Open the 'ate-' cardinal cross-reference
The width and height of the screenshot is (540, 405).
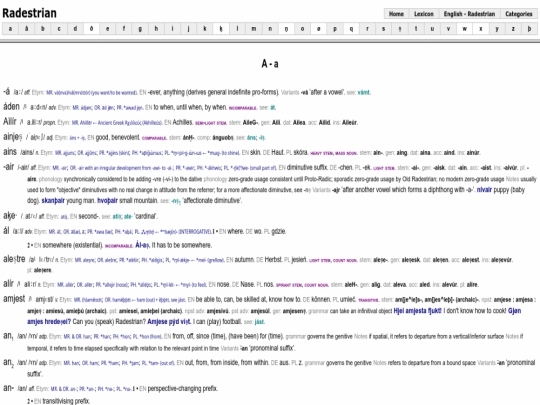[x=128, y=216]
